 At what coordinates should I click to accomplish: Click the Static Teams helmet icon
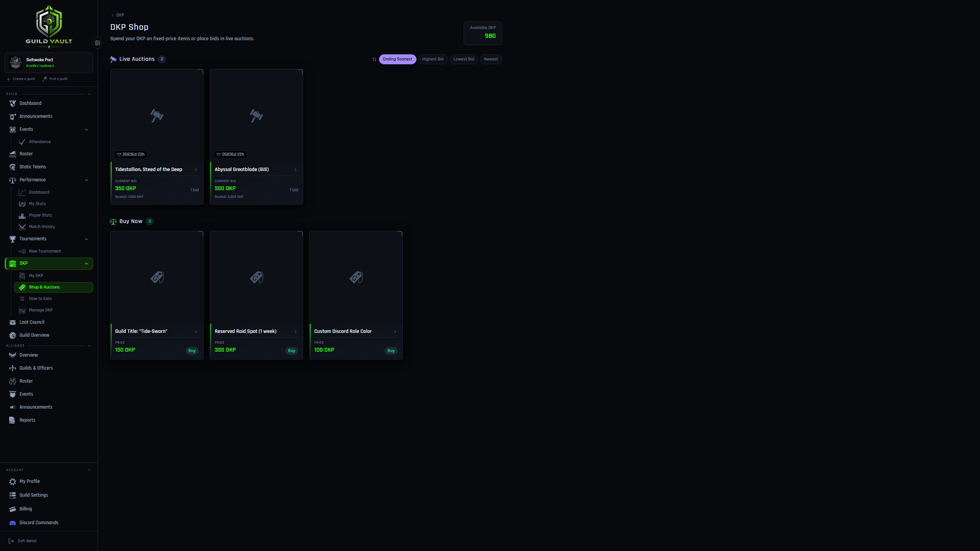(x=13, y=167)
